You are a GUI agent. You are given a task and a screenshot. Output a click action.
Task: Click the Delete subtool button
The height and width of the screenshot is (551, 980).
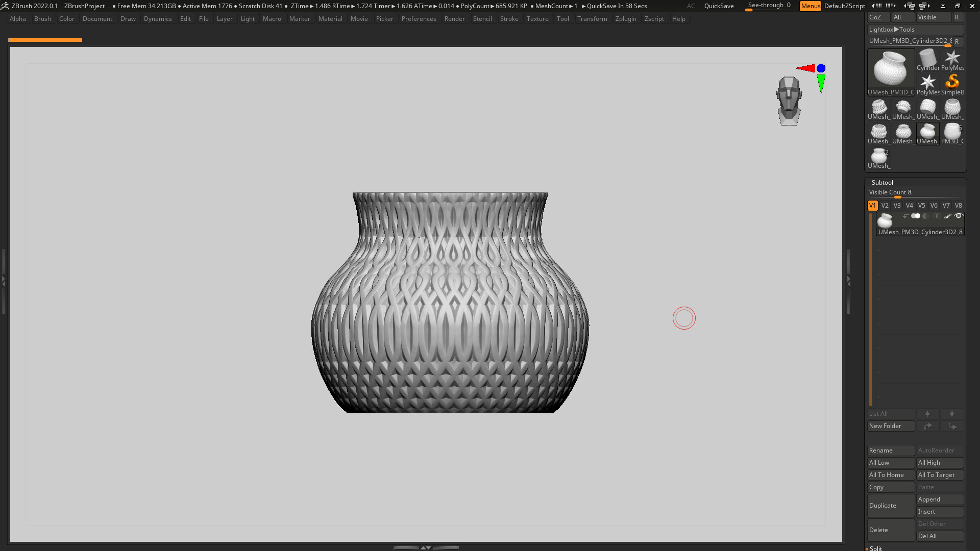click(891, 530)
